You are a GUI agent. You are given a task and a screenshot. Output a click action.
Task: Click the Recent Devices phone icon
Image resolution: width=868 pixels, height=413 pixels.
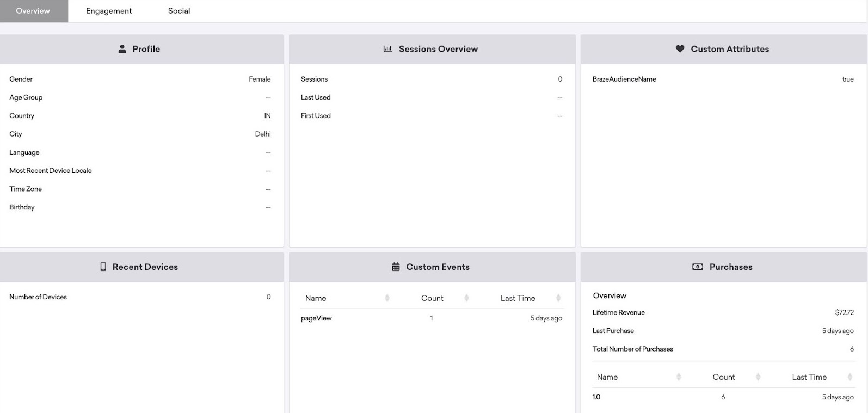(x=103, y=267)
